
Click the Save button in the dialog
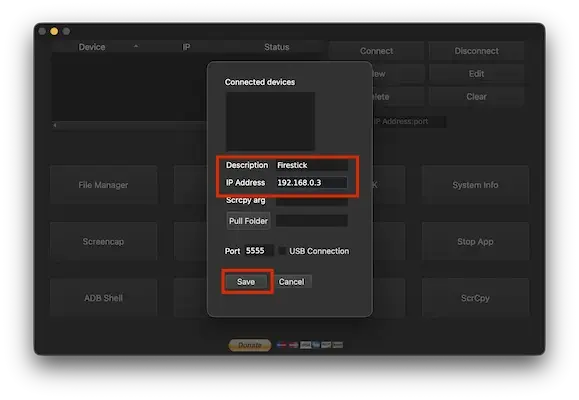click(246, 282)
